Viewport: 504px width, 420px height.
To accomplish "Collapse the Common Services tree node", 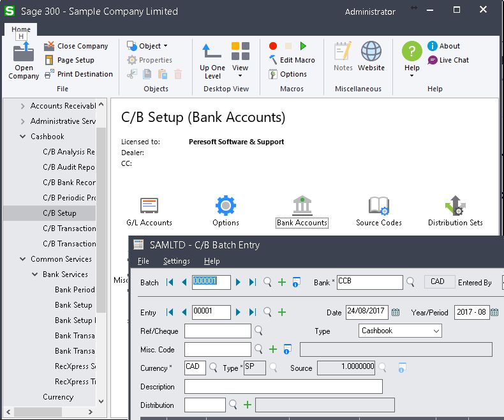I will (22, 259).
